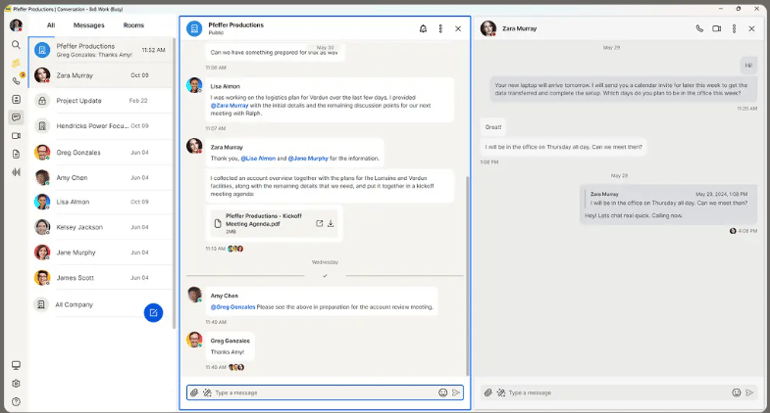Close the Zara Murray chat pane
The width and height of the screenshot is (770, 413).
751,28
